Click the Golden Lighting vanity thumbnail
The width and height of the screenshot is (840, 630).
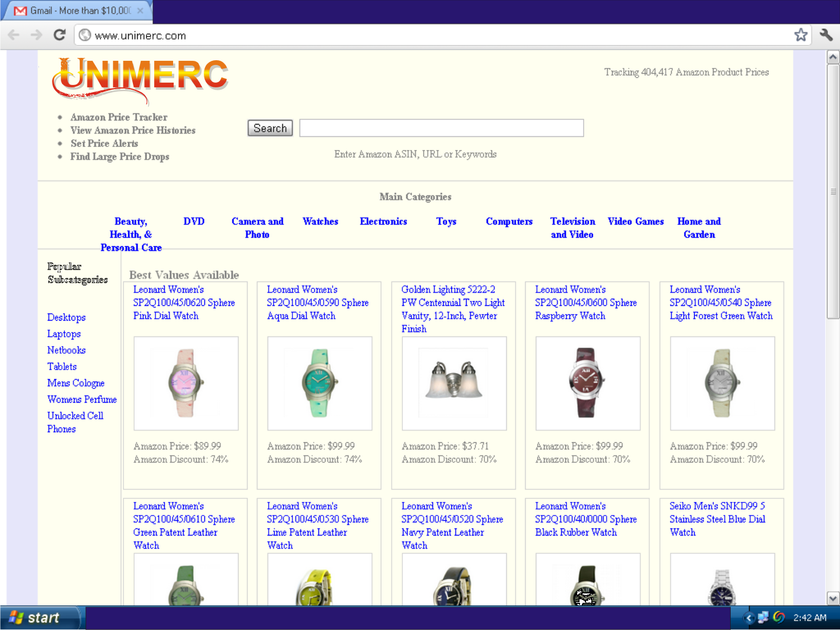click(454, 383)
